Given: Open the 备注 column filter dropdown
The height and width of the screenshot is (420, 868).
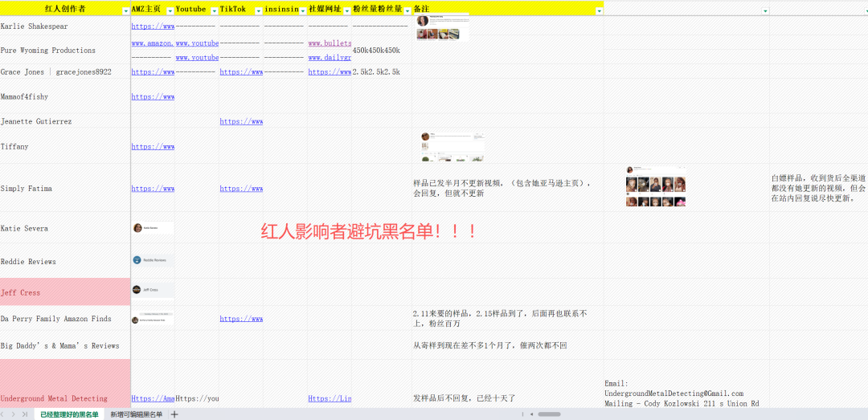Looking at the screenshot, I should tap(599, 11).
